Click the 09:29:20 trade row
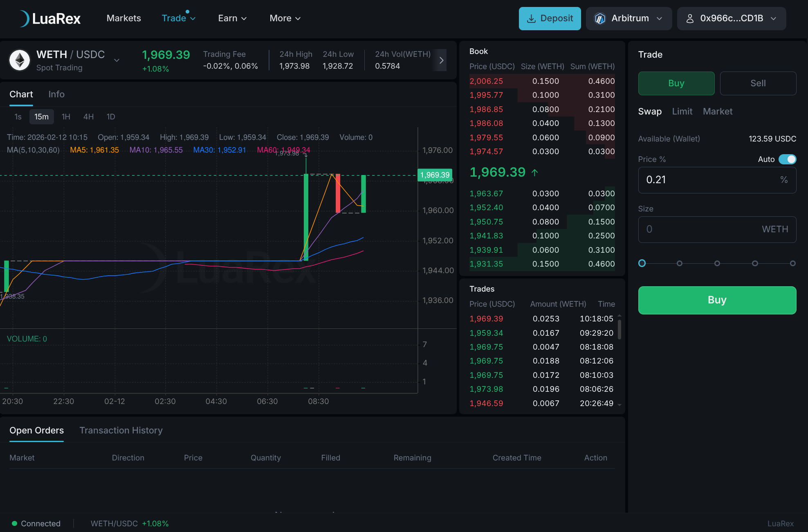The height and width of the screenshot is (532, 808). 542,333
